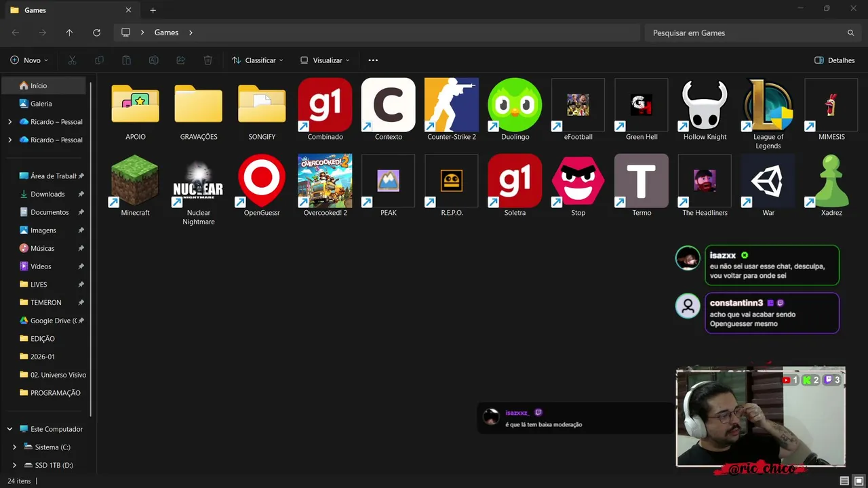The image size is (868, 488).
Task: Click the Games breadcrumb in address bar
Action: [x=166, y=33]
